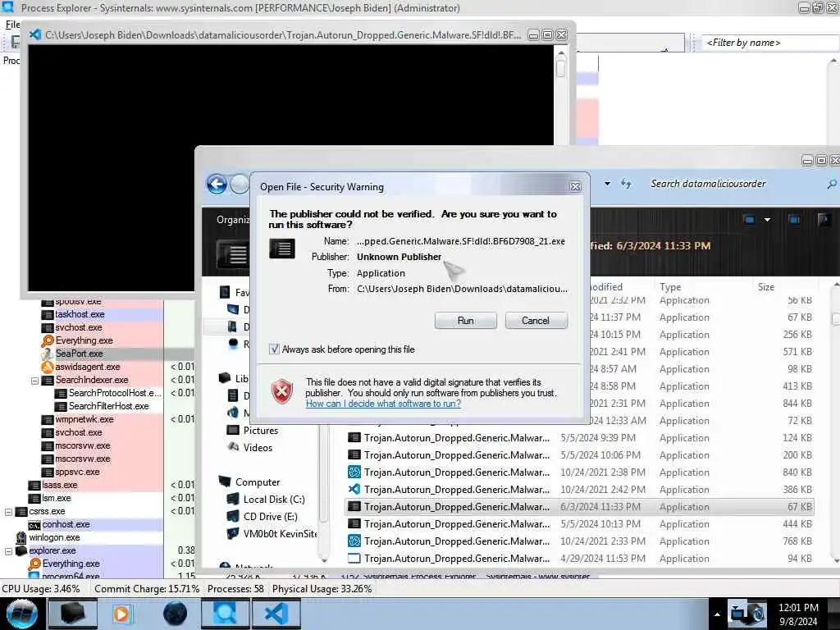Collapse the explorer.exe tree node
The height and width of the screenshot is (630, 840).
8,550
